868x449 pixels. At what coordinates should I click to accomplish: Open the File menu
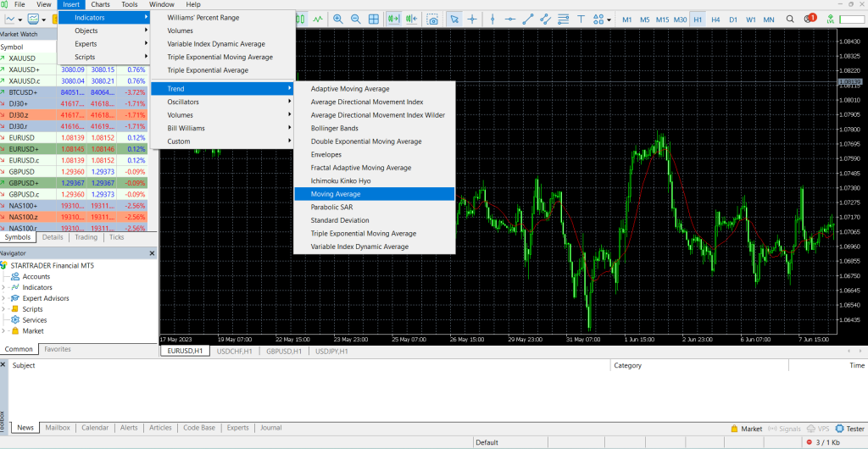click(x=19, y=4)
